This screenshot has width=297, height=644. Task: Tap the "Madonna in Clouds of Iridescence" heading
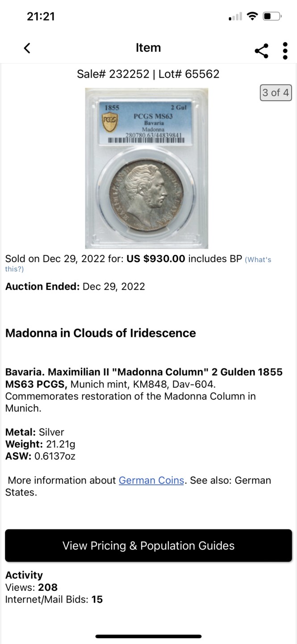(100, 333)
